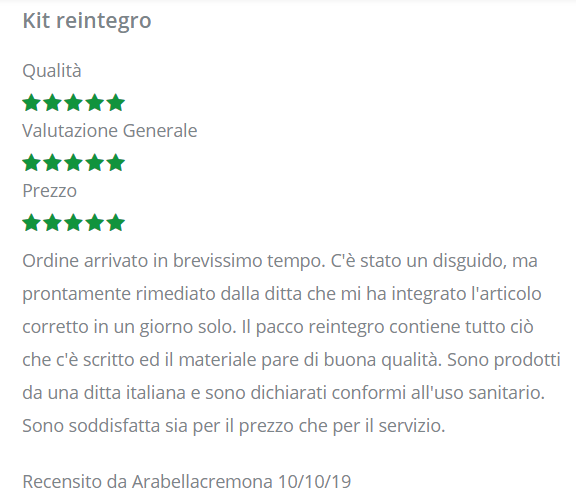Click the Qualità rating label
This screenshot has width=576, height=503.
(52, 71)
